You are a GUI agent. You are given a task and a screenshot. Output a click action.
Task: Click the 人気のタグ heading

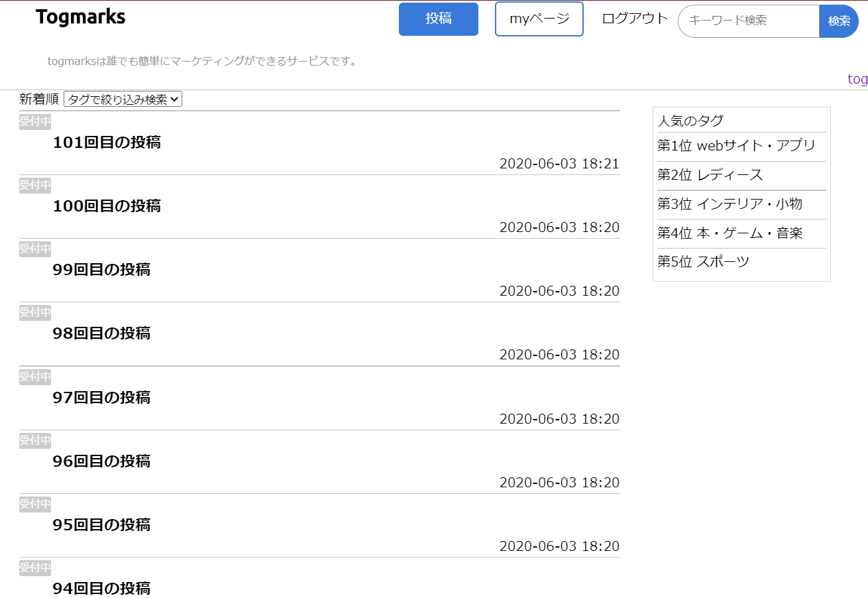690,121
